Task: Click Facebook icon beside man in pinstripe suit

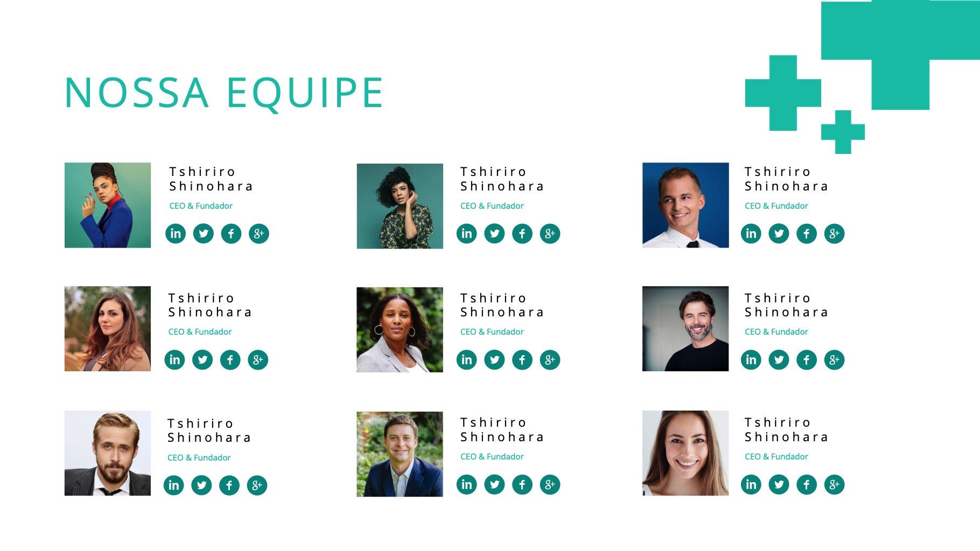Action: pyautogui.click(x=229, y=485)
